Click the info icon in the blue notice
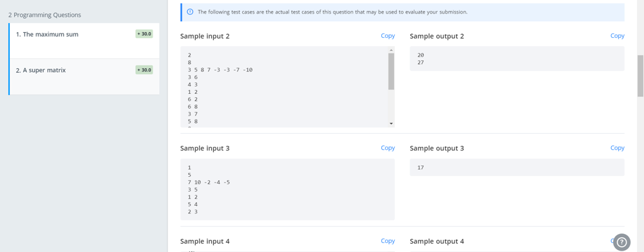Image resolution: width=644 pixels, height=252 pixels. coord(190,12)
